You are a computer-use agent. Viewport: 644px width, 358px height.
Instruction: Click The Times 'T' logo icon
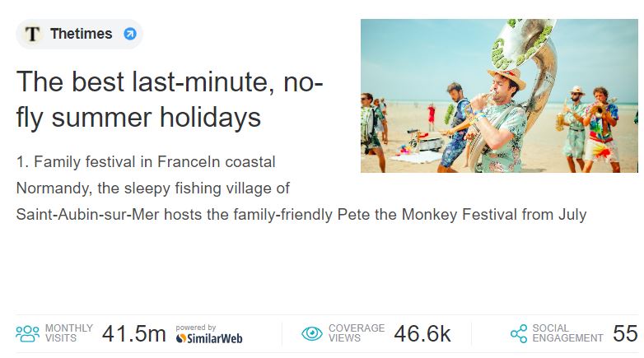tap(32, 34)
